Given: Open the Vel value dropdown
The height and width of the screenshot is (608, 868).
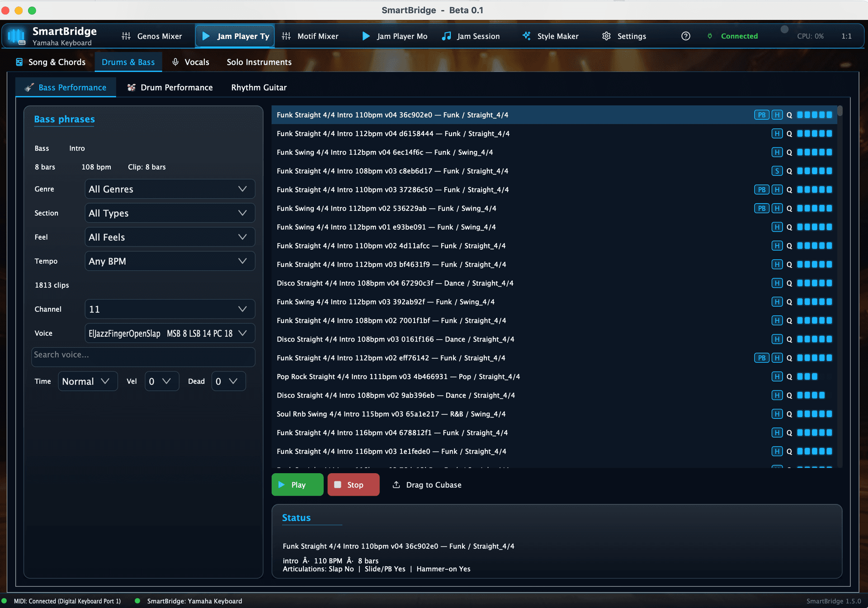Looking at the screenshot, I should click(x=162, y=381).
